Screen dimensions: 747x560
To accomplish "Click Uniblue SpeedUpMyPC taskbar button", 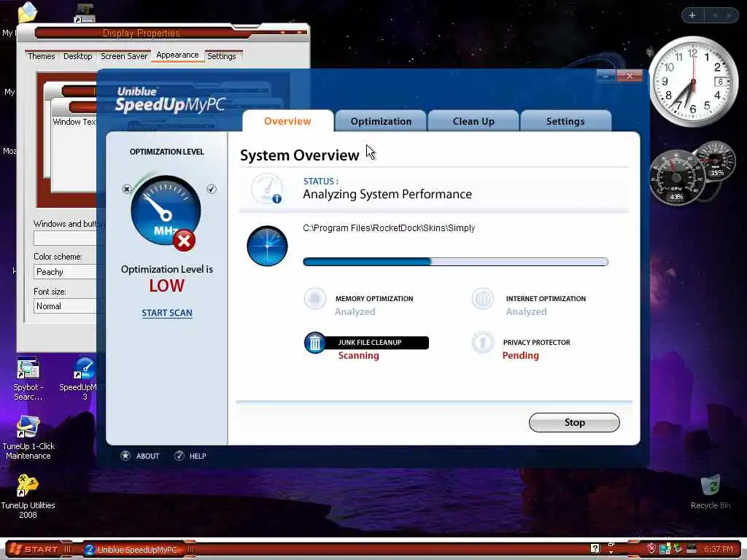I will pos(137,550).
